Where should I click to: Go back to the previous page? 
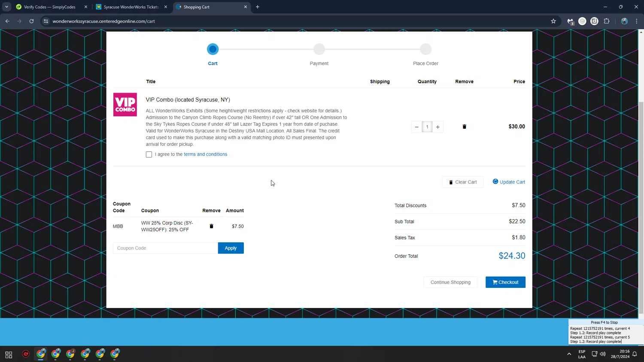click(7, 21)
